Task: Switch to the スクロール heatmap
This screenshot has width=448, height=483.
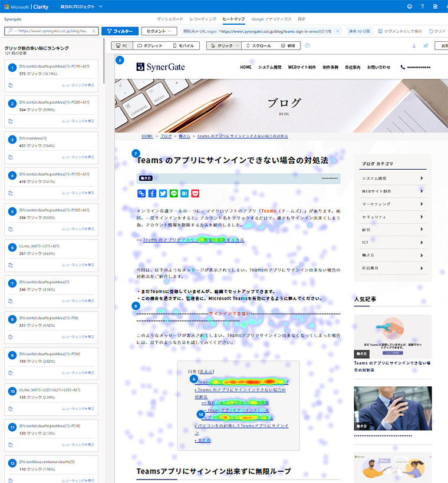Action: (258, 45)
